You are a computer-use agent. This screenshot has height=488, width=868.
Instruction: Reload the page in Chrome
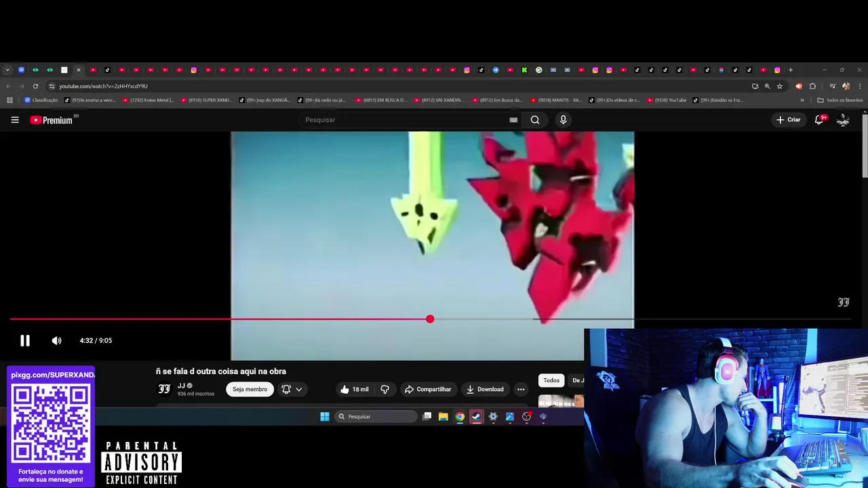click(x=35, y=86)
